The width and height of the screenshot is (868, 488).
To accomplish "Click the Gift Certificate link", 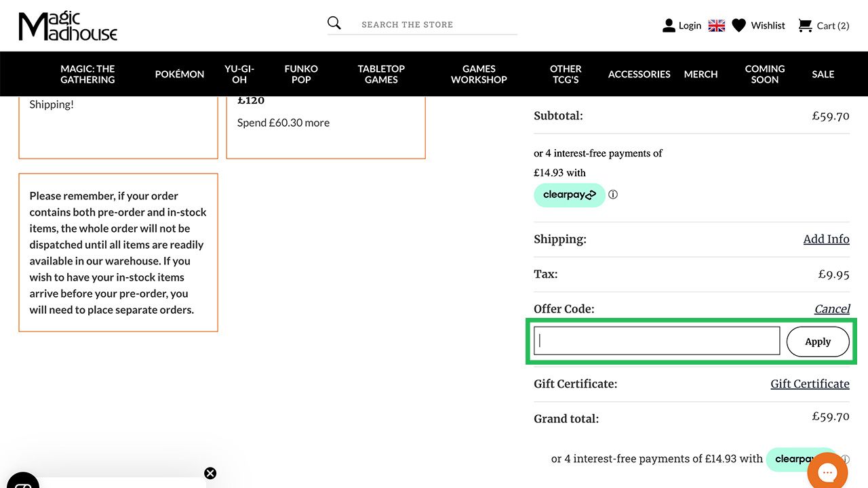I will click(x=810, y=384).
